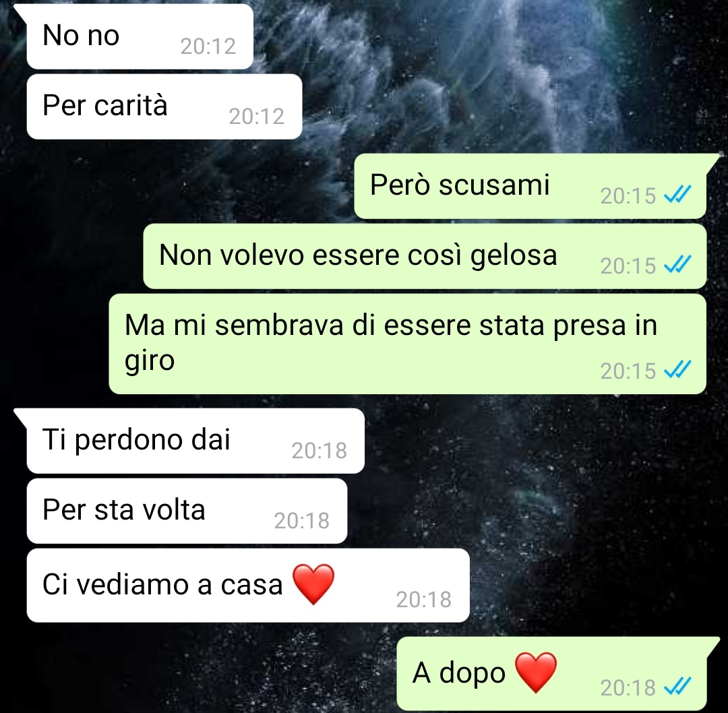Select the "A dopo" sent message bubble
Viewport: 728px width, 713px height.
coord(551,673)
